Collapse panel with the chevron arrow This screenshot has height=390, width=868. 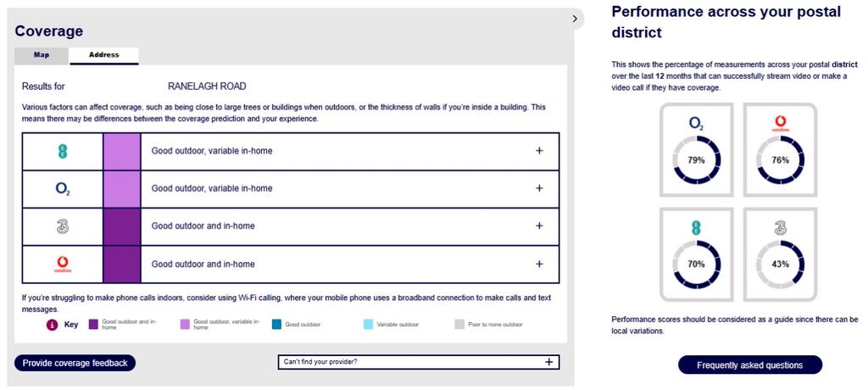point(576,19)
